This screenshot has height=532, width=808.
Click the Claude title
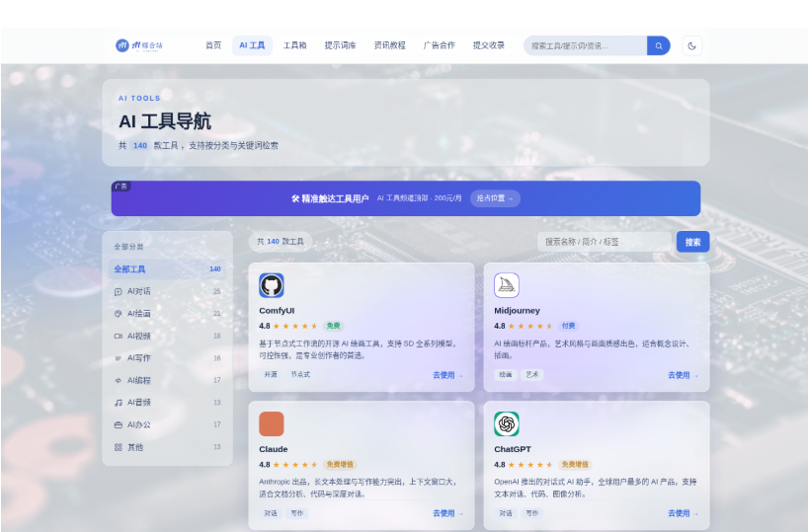273,449
